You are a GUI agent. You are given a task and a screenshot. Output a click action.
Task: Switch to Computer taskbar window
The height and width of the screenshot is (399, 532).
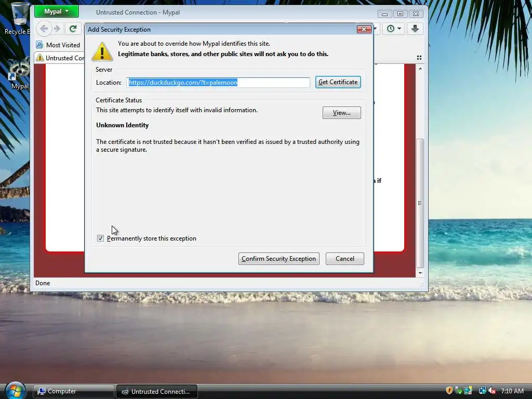pyautogui.click(x=73, y=391)
